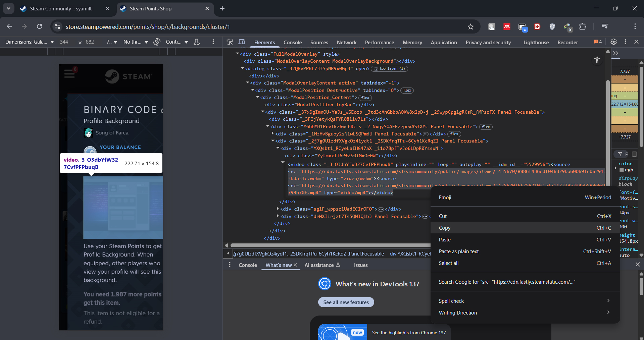
Task: Reload the page with the refresh icon
Action: click(x=40, y=26)
